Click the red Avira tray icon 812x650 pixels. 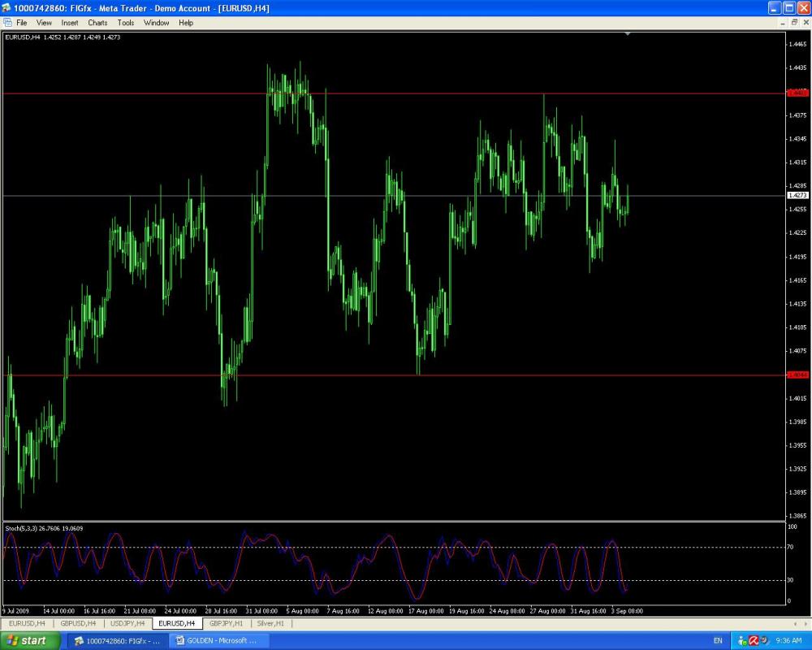(754, 641)
